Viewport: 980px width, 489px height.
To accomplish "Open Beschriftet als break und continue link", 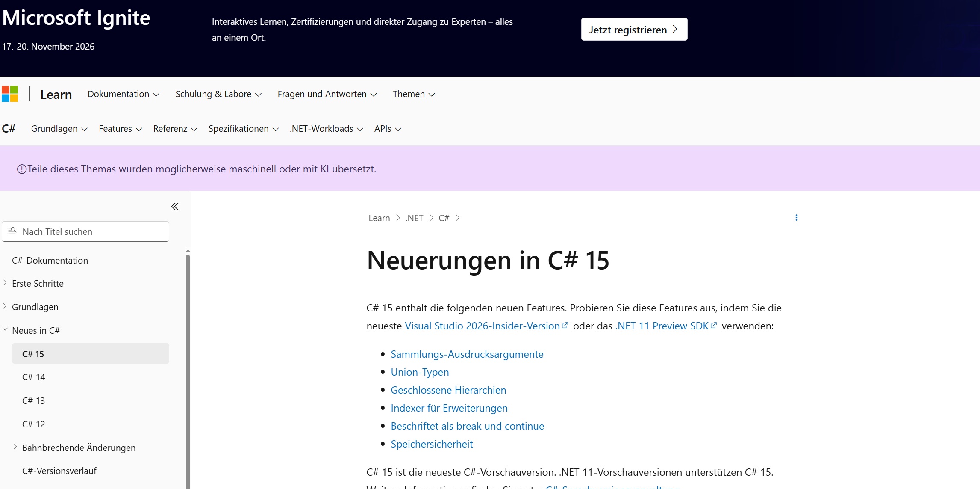I will tap(468, 426).
